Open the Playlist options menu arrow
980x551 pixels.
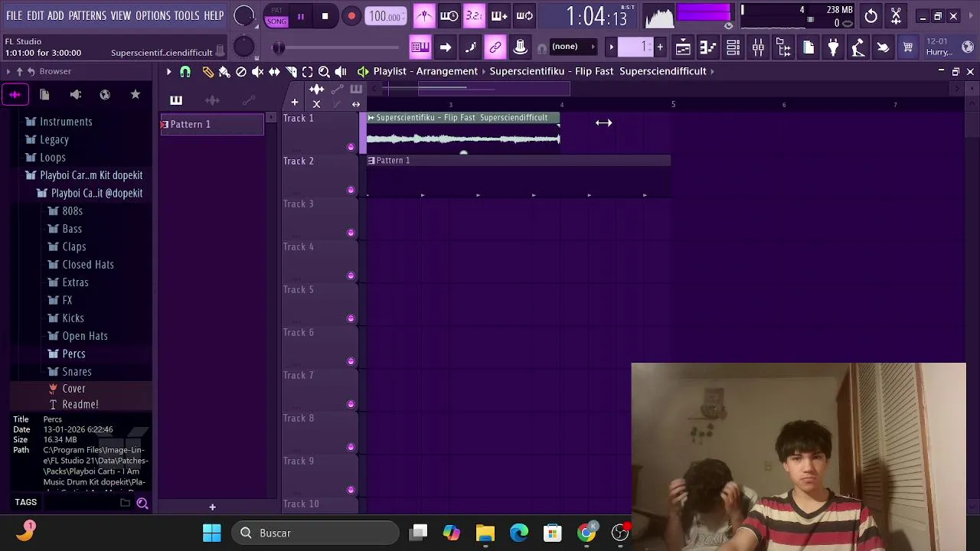click(x=168, y=72)
